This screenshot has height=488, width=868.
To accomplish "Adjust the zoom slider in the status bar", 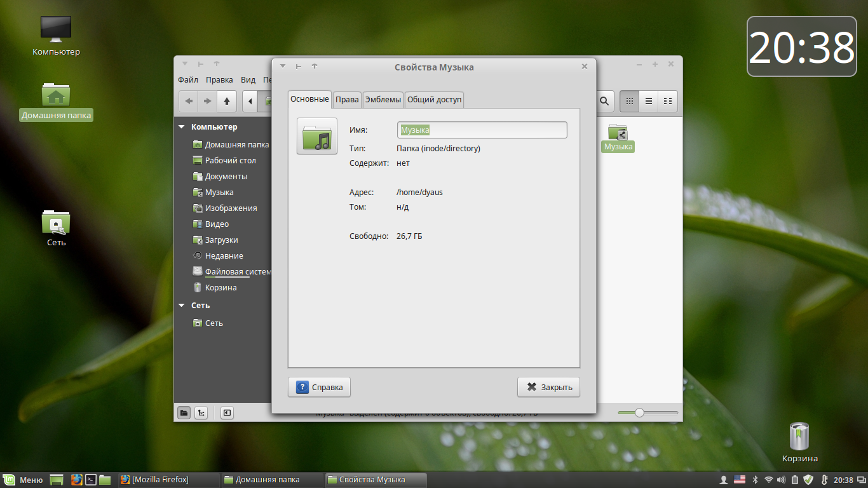I will coord(639,412).
